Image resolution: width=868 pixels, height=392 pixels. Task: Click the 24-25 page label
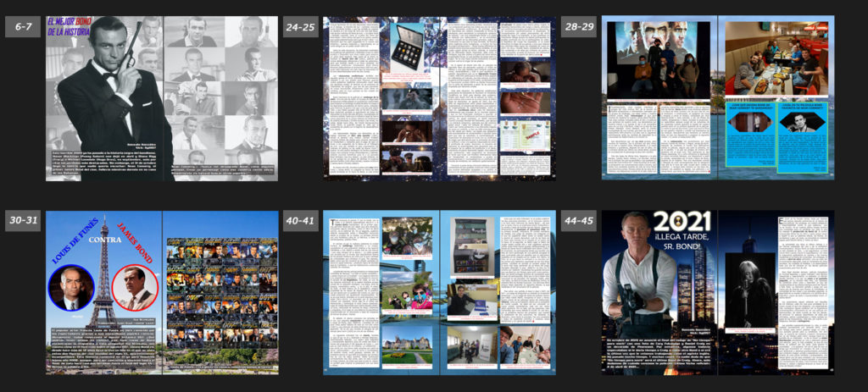tap(301, 26)
